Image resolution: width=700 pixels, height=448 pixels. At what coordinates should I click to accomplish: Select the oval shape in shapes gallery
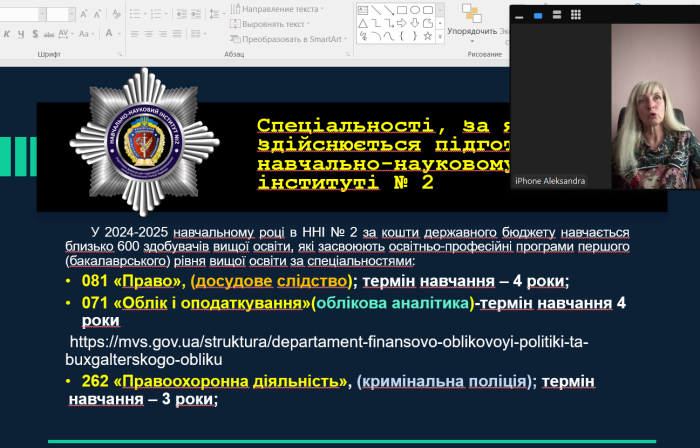coord(415,10)
